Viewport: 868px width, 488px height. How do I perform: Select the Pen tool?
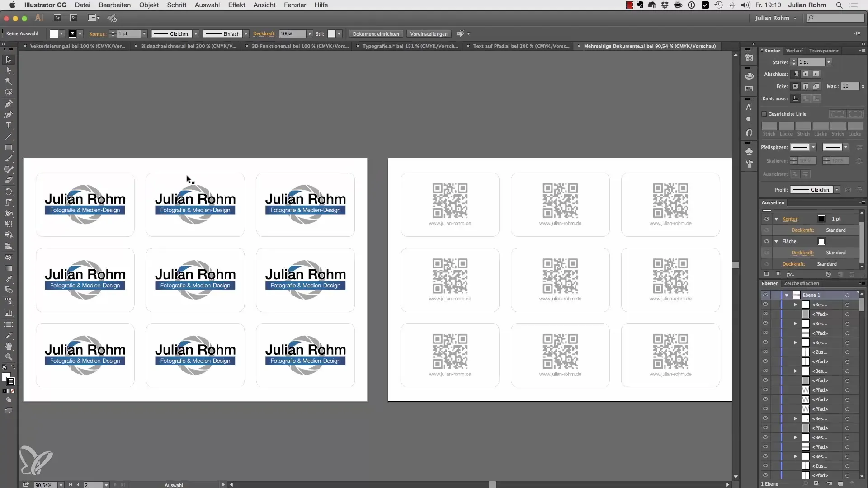click(x=8, y=104)
